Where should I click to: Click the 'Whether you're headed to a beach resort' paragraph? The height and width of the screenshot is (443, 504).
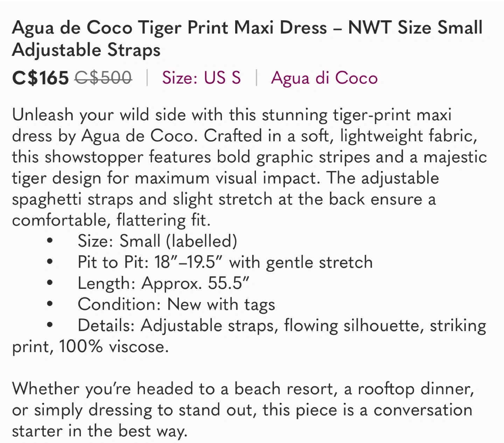[243, 410]
